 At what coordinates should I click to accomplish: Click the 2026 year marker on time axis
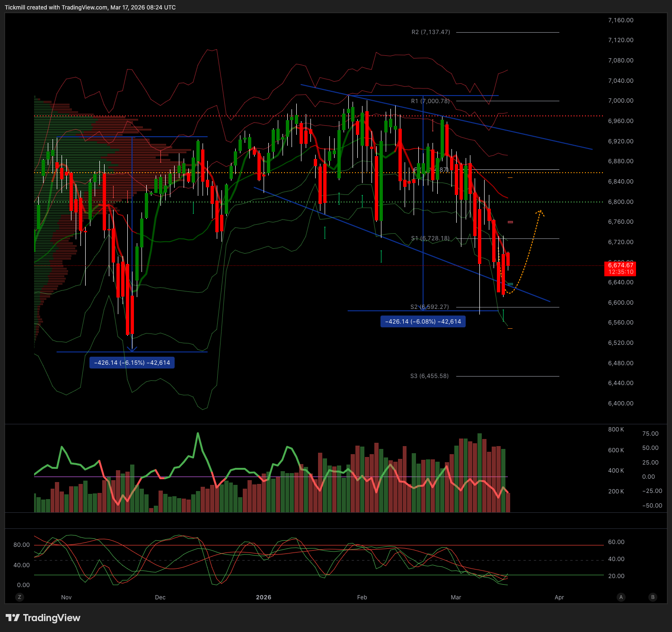pos(264,597)
